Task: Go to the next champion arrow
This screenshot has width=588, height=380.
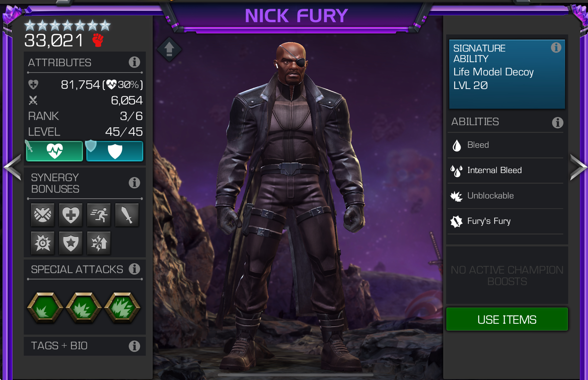Action: 578,167
